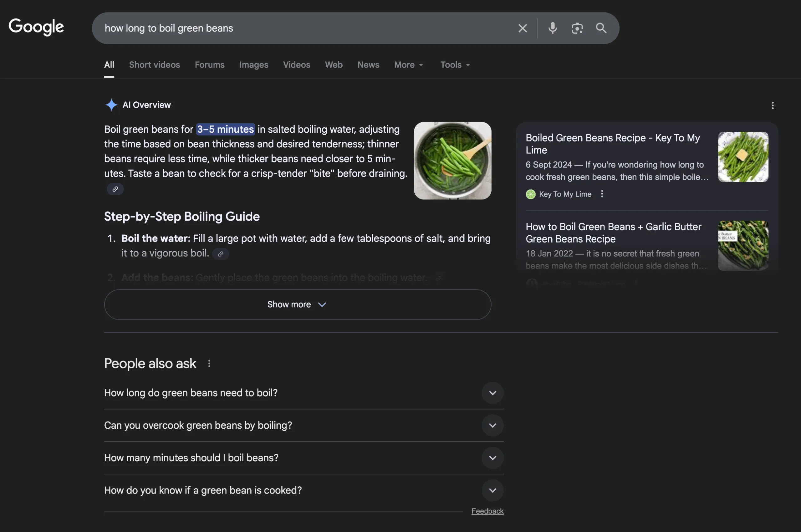Expand 'How many minutes should I boil beans?'
The width and height of the screenshot is (801, 532).
pos(304,458)
